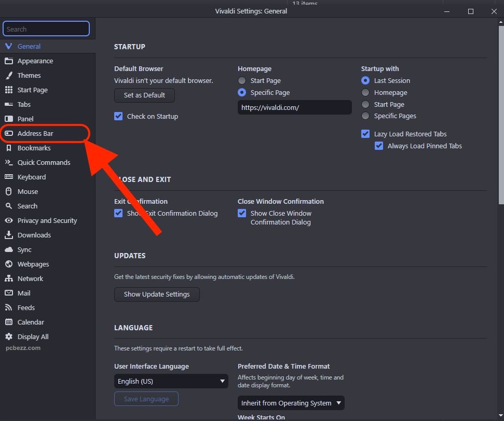The width and height of the screenshot is (504, 421).
Task: Open the Address Bar settings section
Action: tap(35, 133)
